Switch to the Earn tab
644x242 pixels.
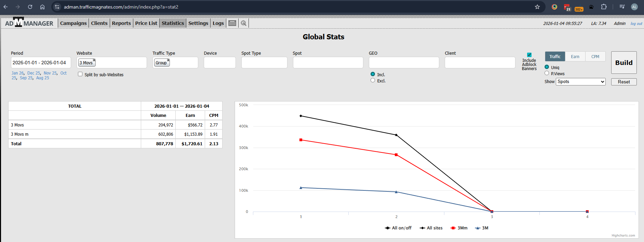point(575,56)
